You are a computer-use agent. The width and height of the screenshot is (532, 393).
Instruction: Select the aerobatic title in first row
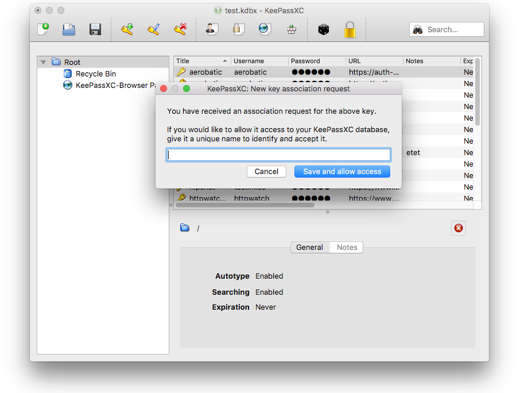(x=205, y=72)
